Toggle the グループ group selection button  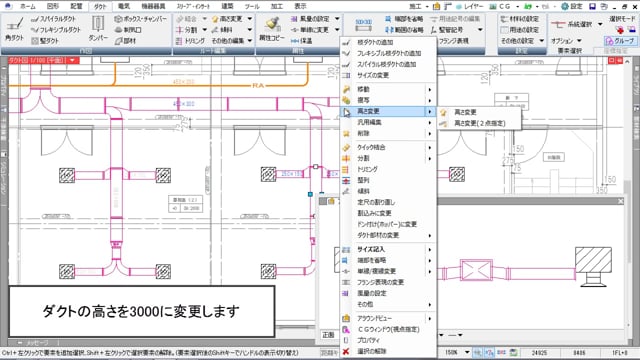620,41
